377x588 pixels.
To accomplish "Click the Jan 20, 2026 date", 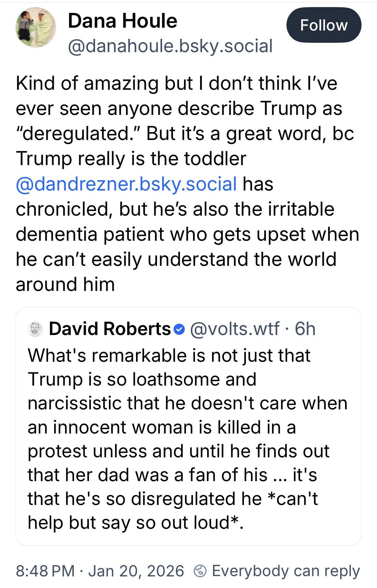I will (136, 571).
